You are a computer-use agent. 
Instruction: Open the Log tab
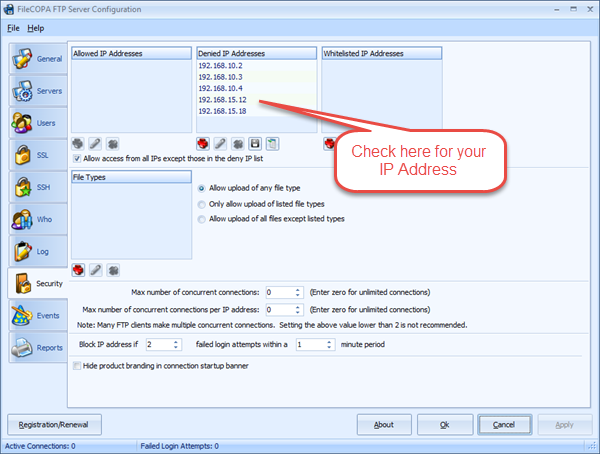(x=38, y=251)
